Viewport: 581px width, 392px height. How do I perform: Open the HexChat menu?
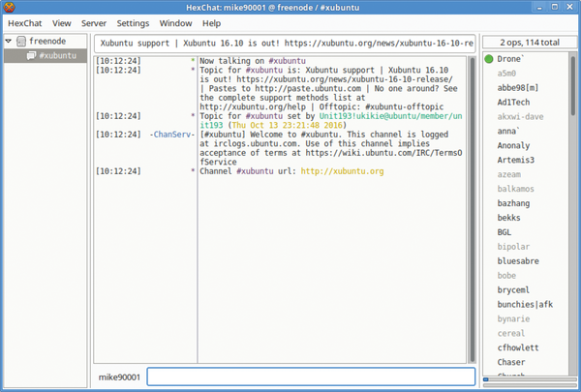pos(25,23)
